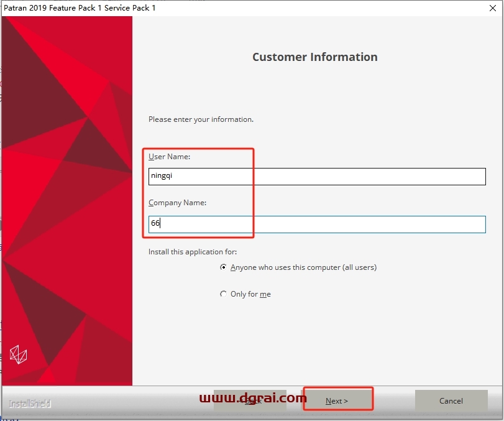This screenshot has width=504, height=421.
Task: Click the 'Company Name:' label
Action: [178, 203]
